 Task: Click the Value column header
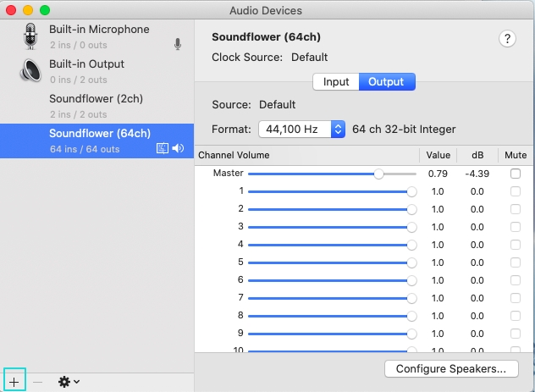438,155
